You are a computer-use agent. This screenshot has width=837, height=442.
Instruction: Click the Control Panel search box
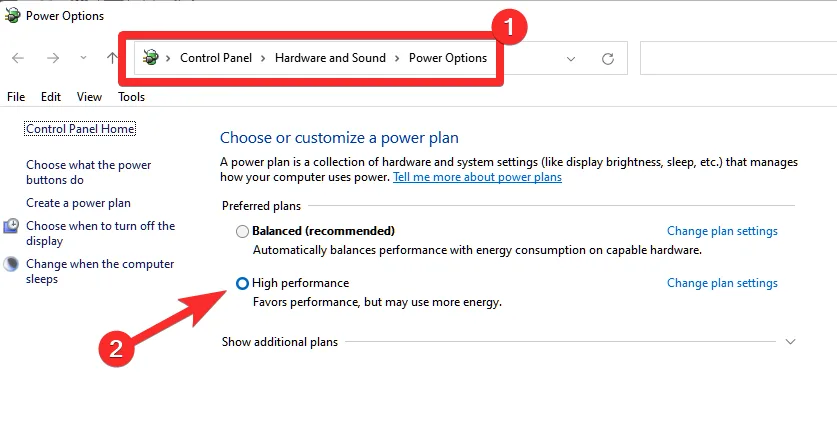(x=735, y=58)
